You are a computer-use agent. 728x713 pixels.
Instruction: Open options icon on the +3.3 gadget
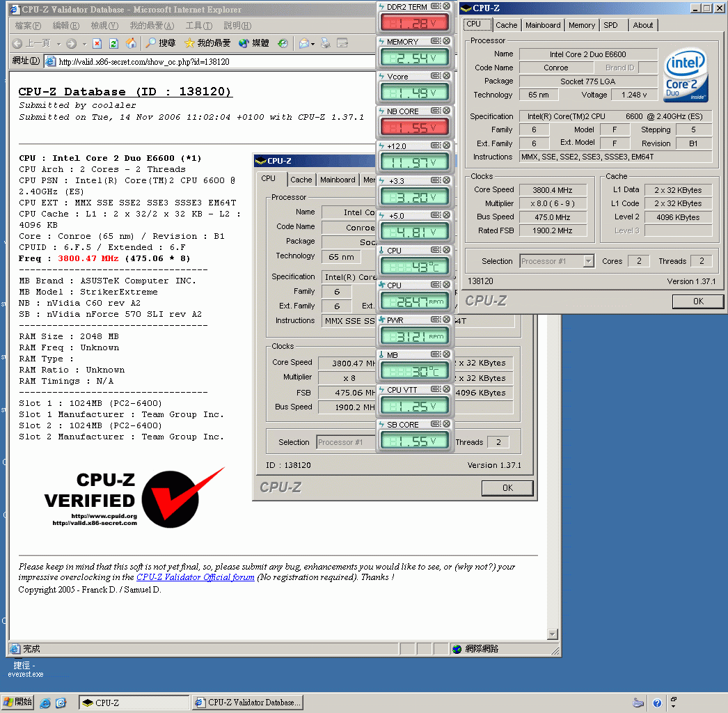(x=436, y=180)
